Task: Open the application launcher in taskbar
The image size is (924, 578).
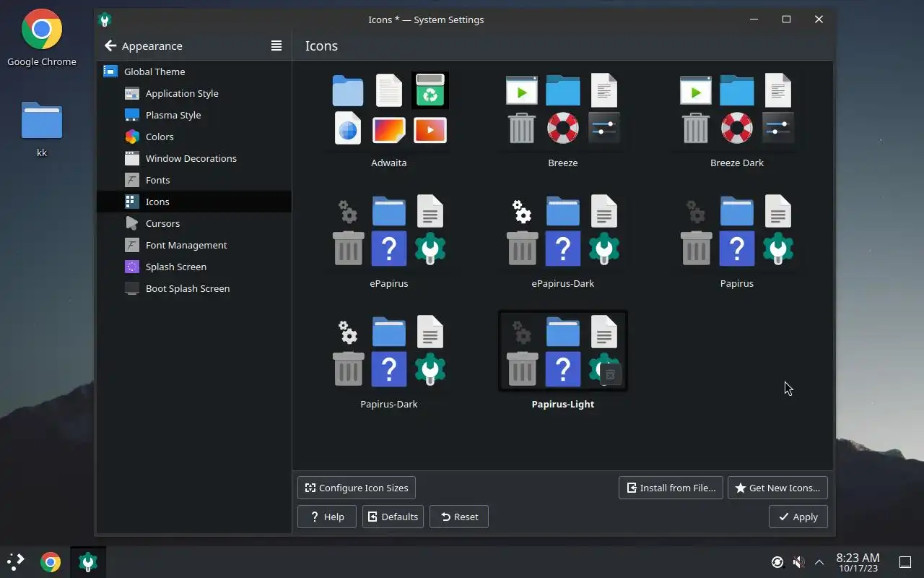Action: click(x=16, y=562)
